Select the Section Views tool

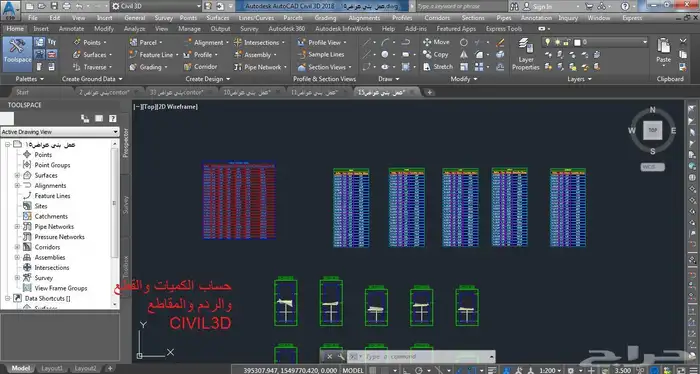[x=324, y=67]
